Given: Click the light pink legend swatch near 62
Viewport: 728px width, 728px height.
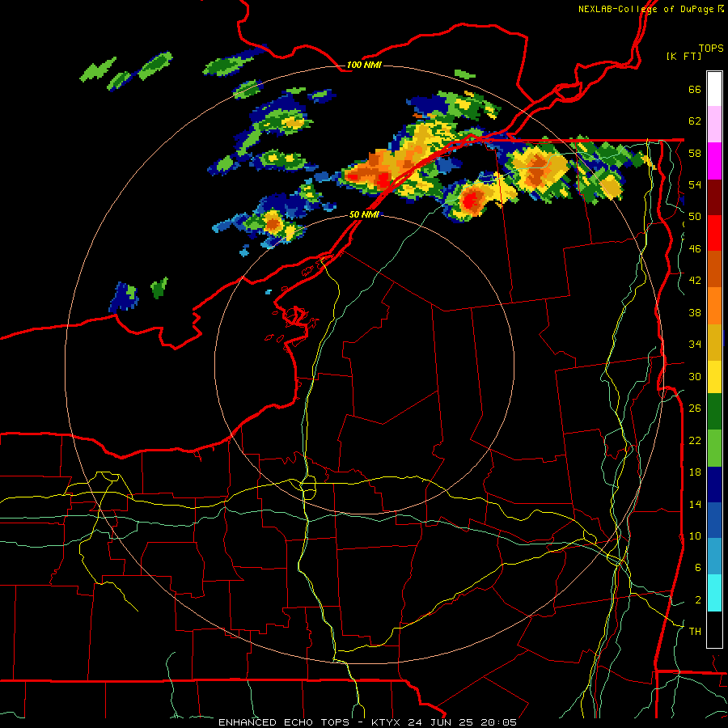Looking at the screenshot, I should pyautogui.click(x=714, y=125).
